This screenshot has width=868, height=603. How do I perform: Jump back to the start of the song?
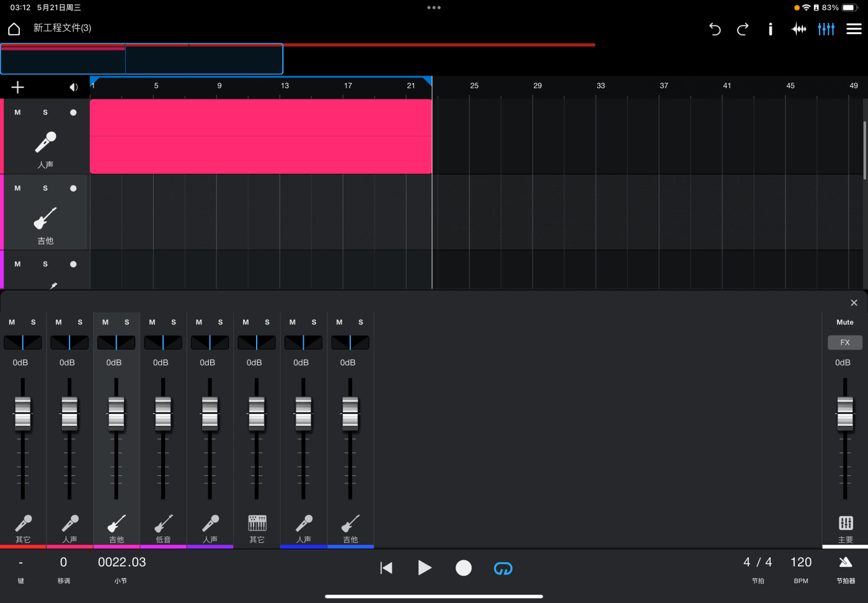pyautogui.click(x=386, y=568)
